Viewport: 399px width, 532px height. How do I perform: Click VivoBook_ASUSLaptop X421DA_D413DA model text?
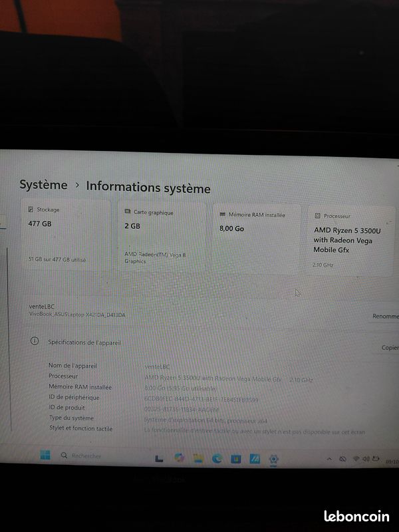[x=77, y=315]
